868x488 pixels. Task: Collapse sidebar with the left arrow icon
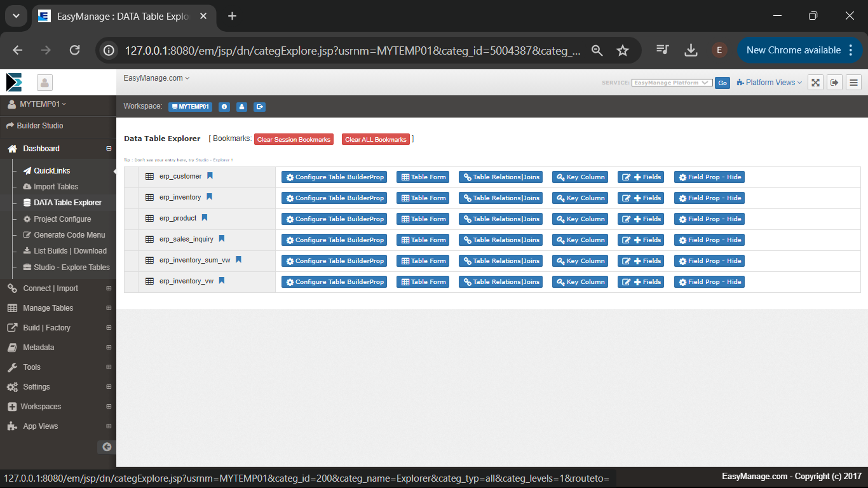click(107, 447)
